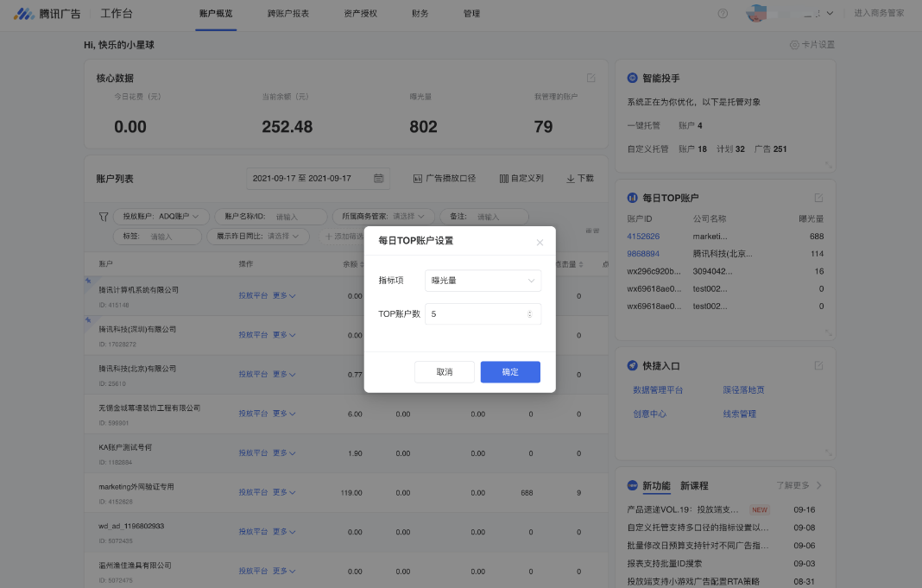Confirm with the 确定 button
This screenshot has width=922, height=588.
[510, 372]
